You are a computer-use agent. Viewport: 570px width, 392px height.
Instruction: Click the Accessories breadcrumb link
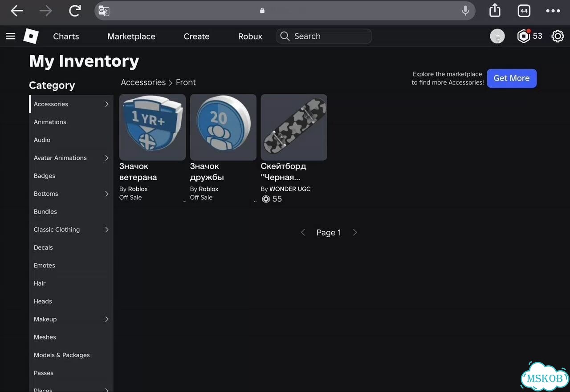coord(143,82)
